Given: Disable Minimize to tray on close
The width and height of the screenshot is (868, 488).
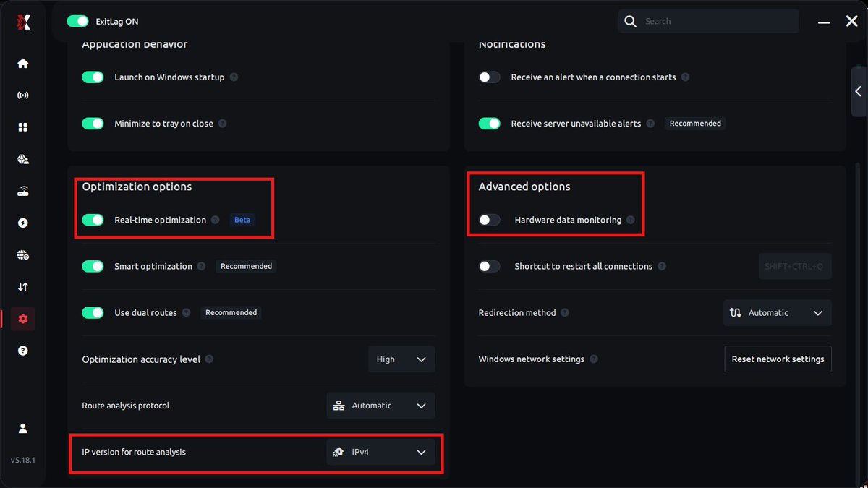Looking at the screenshot, I should (x=93, y=124).
